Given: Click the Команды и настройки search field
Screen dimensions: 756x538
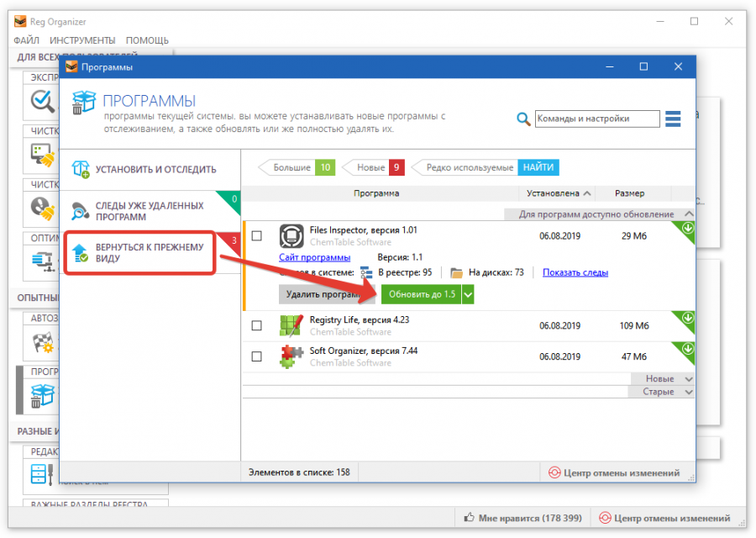Looking at the screenshot, I should [596, 119].
